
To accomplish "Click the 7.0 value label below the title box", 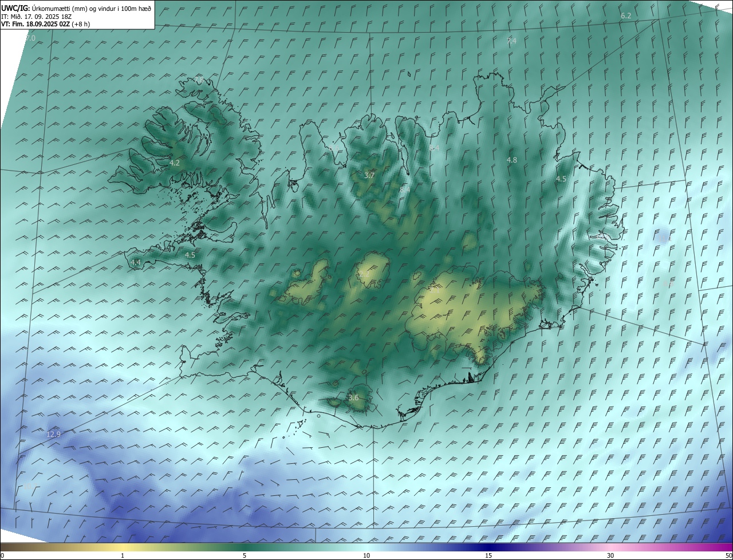I will (30, 38).
